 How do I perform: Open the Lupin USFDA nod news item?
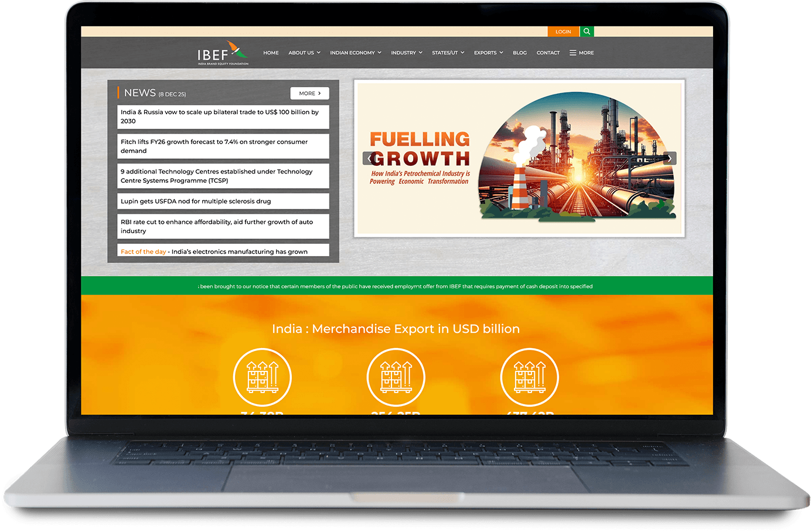coord(223,201)
